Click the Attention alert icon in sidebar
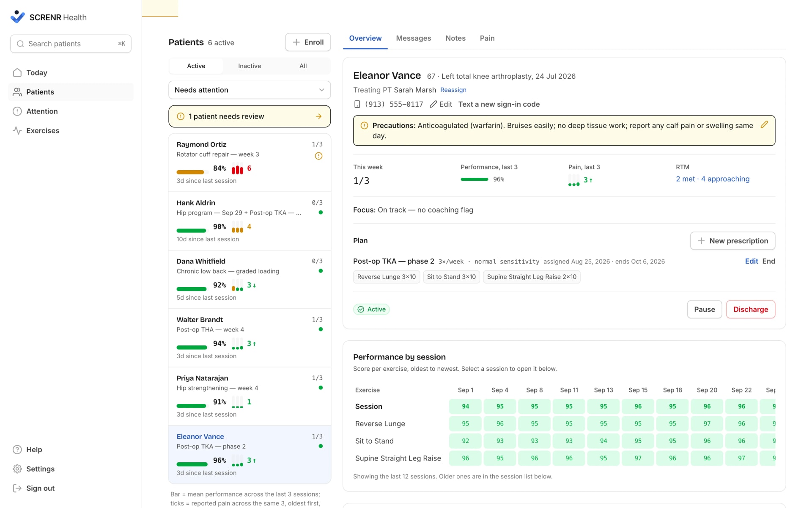Image resolution: width=812 pixels, height=508 pixels. [17, 111]
